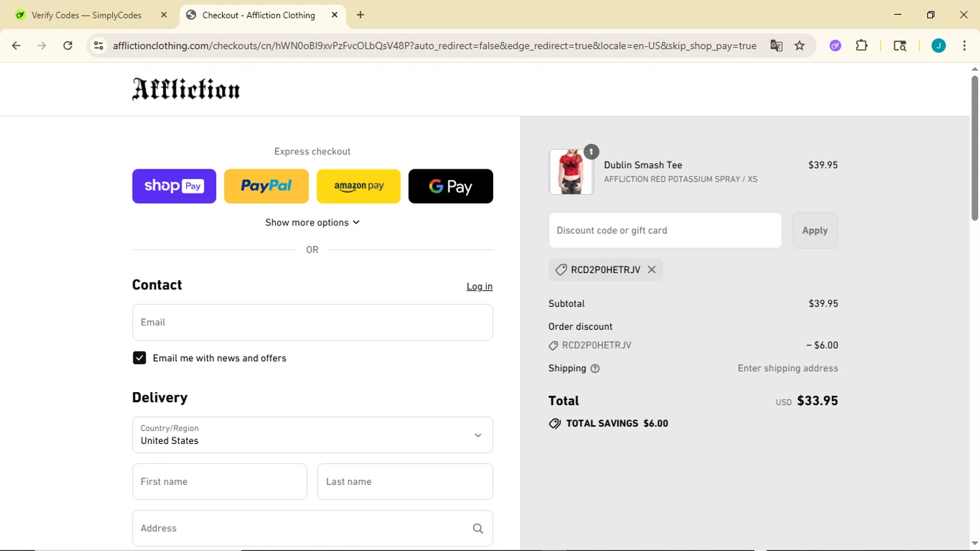View site information icon in address bar
The height and width of the screenshot is (551, 980).
(x=99, y=46)
